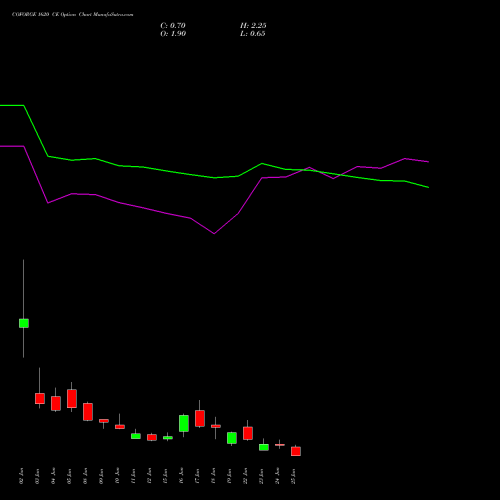Image resolution: width=500 pixels, height=500 pixels.
Task: Select the tall green candlestick above 16 Jun
Action: pyautogui.click(x=184, y=423)
